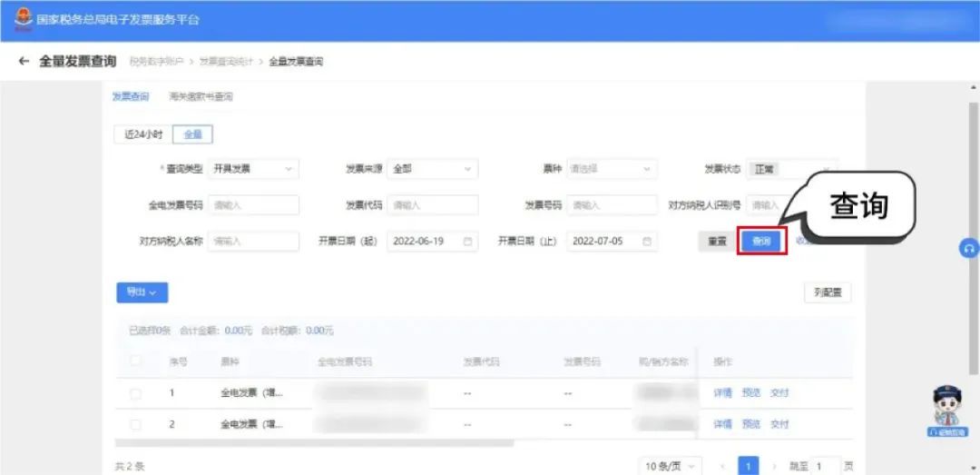Select checkbox for invoice row 2

tap(136, 425)
